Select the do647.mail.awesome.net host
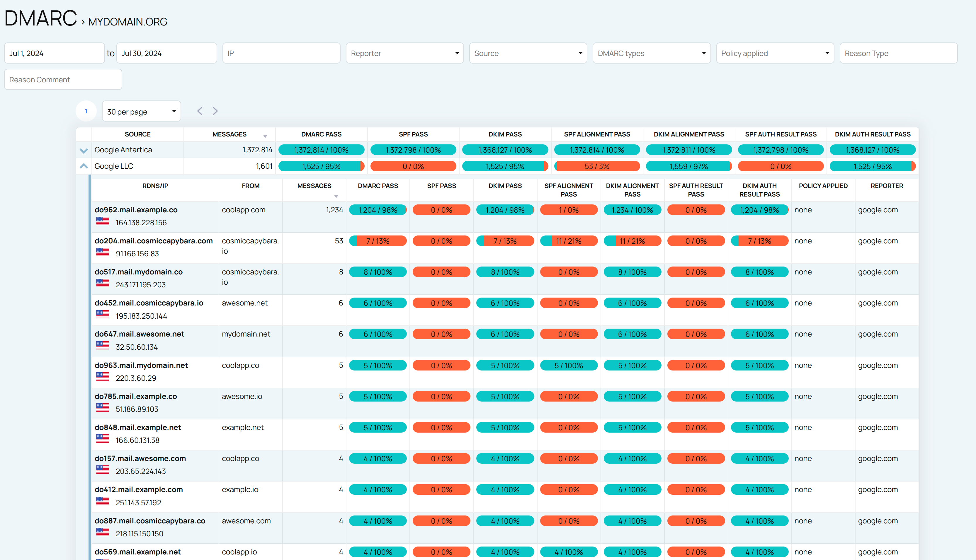Viewport: 976px width, 560px height. coord(139,334)
